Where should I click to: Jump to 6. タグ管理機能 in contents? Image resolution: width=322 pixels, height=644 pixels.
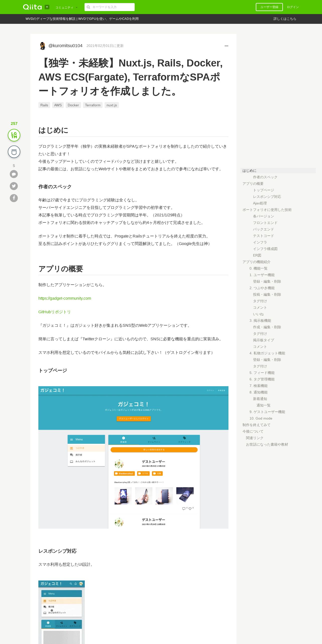pyautogui.click(x=262, y=379)
